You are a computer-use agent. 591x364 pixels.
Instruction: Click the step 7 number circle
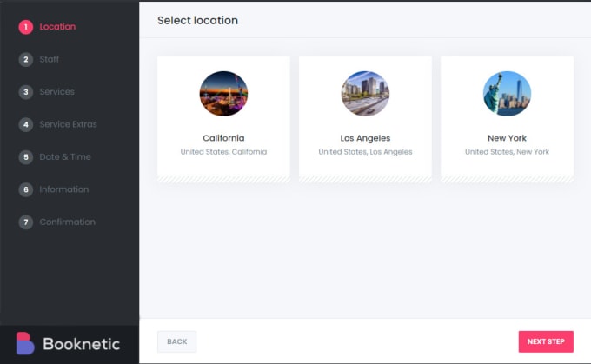pos(25,222)
